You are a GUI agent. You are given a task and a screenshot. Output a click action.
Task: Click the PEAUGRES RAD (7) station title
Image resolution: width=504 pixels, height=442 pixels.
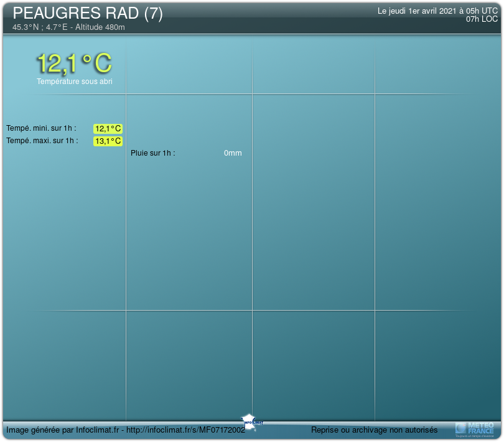87,14
